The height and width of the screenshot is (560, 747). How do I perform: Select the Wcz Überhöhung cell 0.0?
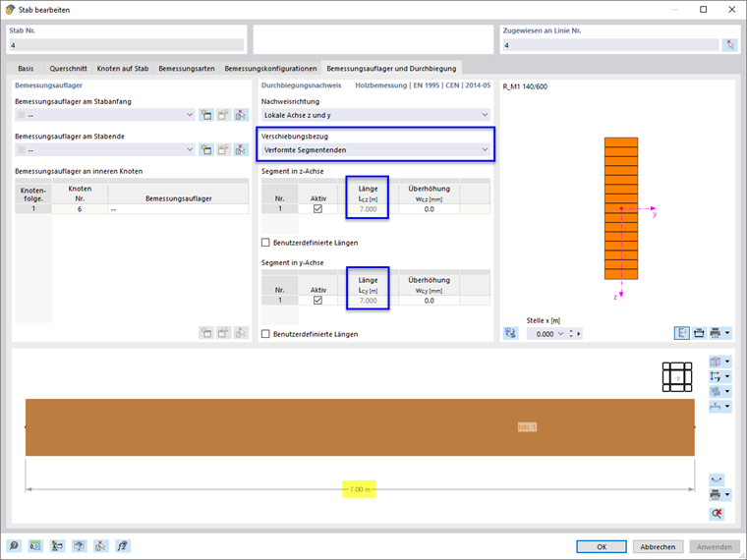tap(429, 208)
